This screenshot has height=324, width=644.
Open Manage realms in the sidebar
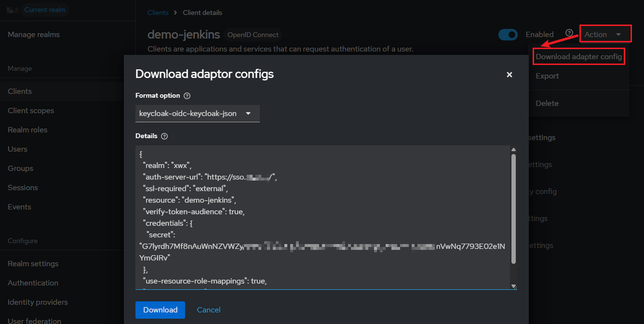(34, 35)
